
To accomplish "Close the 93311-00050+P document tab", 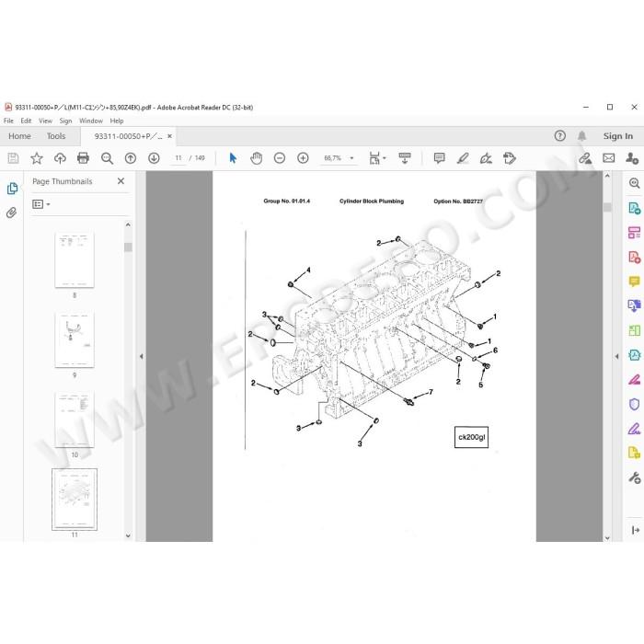I will point(169,136).
